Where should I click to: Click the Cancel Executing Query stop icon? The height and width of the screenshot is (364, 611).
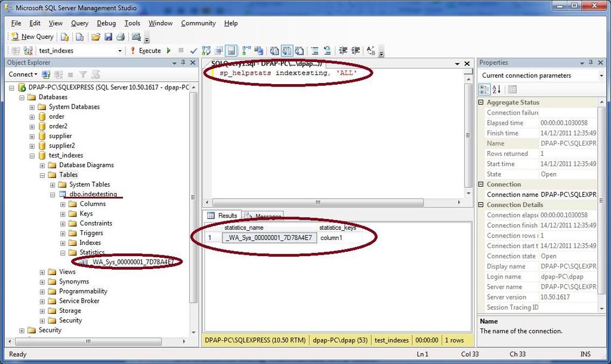pyautogui.click(x=181, y=51)
